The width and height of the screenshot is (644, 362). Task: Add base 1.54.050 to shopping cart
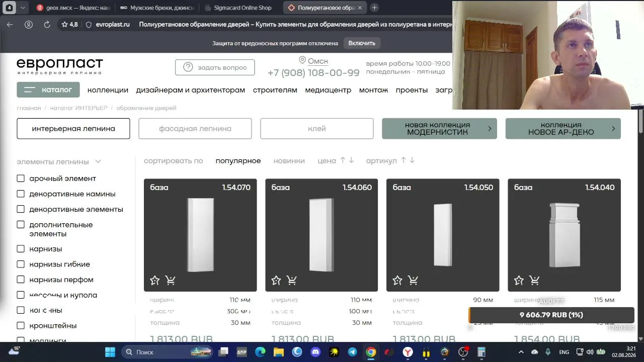pos(413,281)
